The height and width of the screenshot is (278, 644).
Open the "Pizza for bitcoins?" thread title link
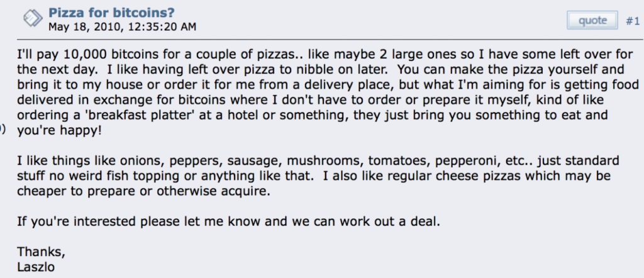click(x=111, y=13)
